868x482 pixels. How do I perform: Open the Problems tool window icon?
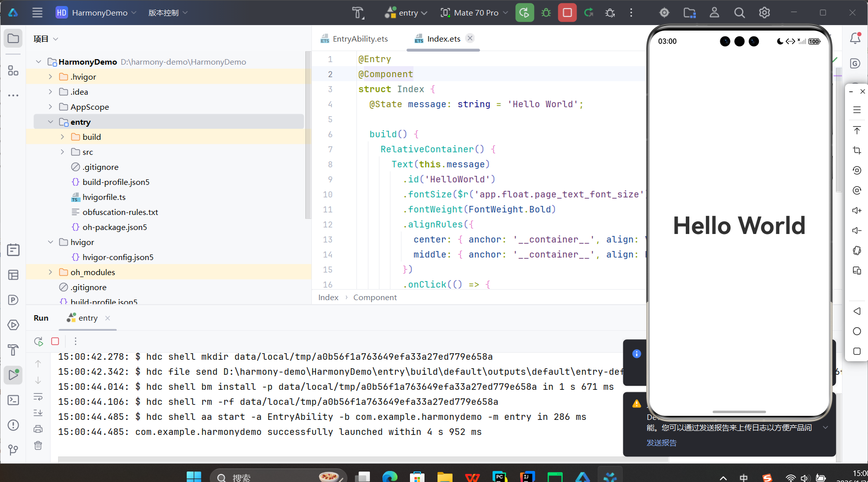pyautogui.click(x=13, y=425)
